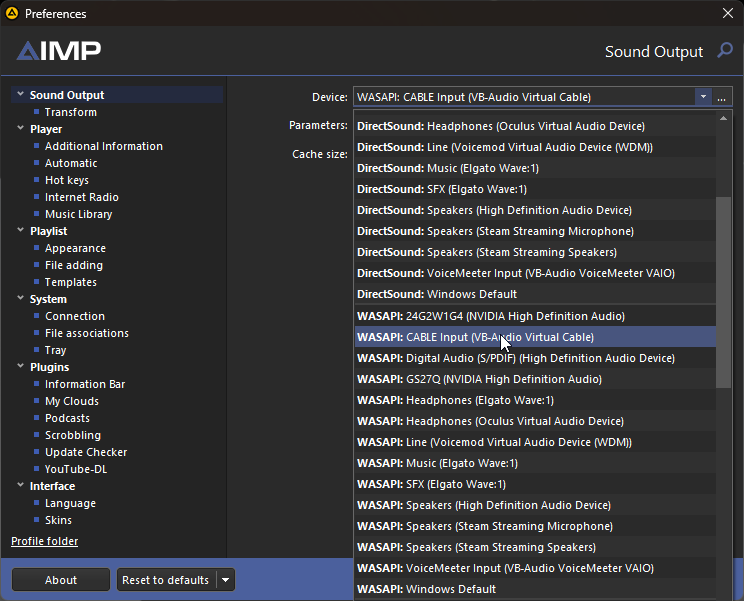Select the Plugins category

click(49, 367)
